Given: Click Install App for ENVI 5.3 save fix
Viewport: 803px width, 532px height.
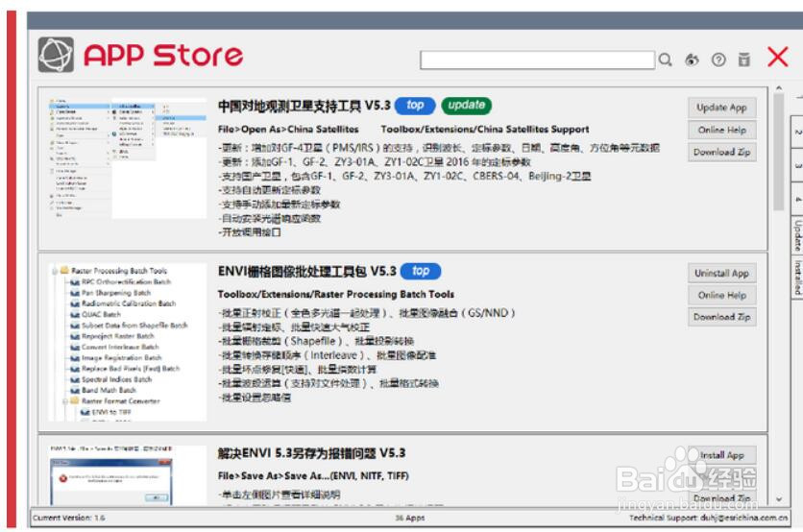Looking at the screenshot, I should tap(721, 454).
